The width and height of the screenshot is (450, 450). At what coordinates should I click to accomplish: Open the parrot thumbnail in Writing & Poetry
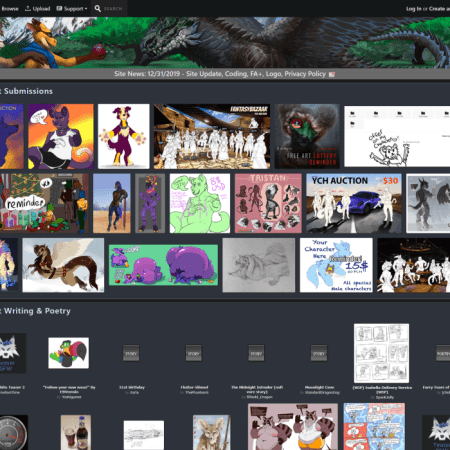(x=68, y=353)
